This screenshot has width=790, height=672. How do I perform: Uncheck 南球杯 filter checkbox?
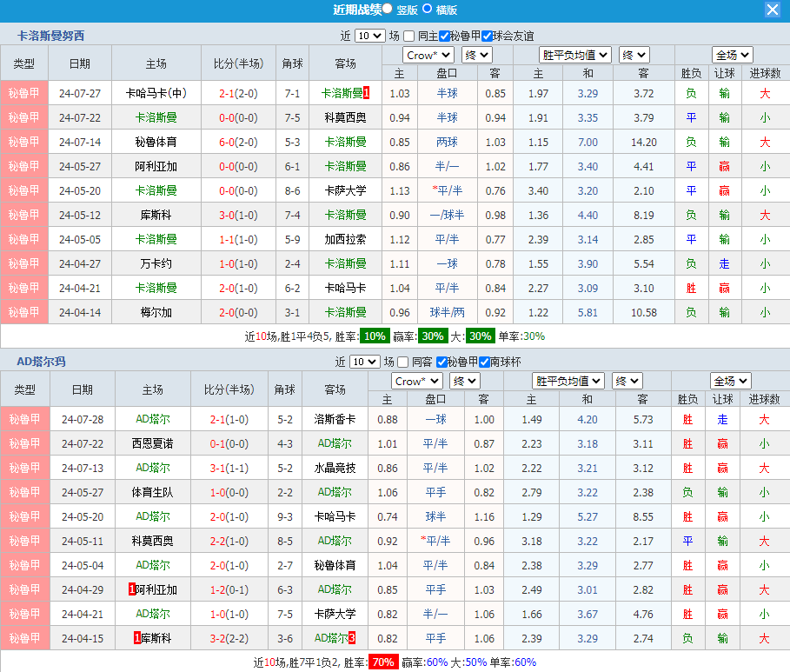click(484, 362)
